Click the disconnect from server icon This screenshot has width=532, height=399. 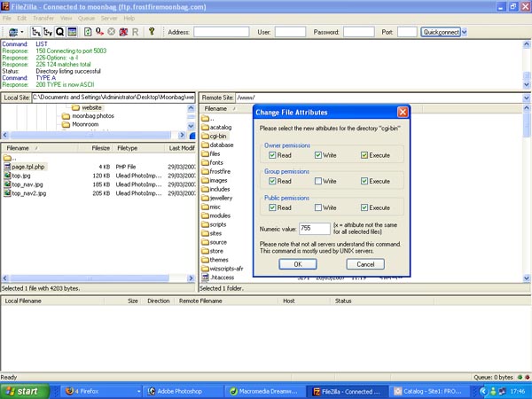123,31
